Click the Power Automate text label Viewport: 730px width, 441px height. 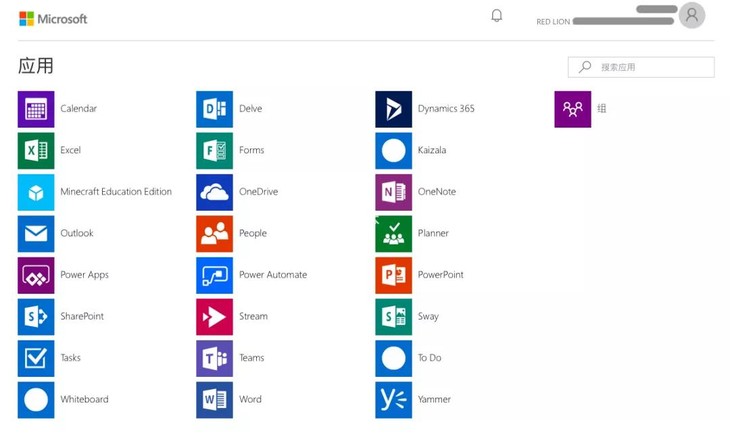point(273,275)
